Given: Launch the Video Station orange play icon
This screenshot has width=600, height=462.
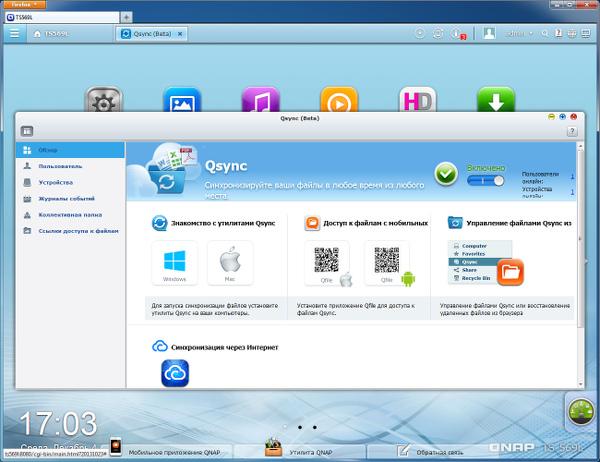Looking at the screenshot, I should (339, 100).
